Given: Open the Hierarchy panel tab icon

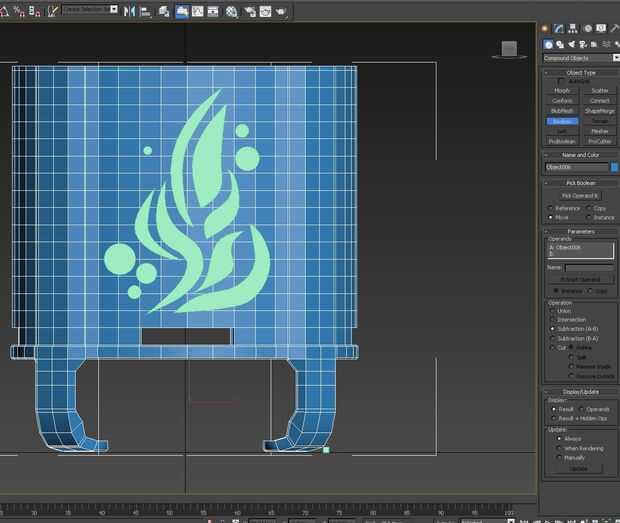Looking at the screenshot, I should (573, 30).
